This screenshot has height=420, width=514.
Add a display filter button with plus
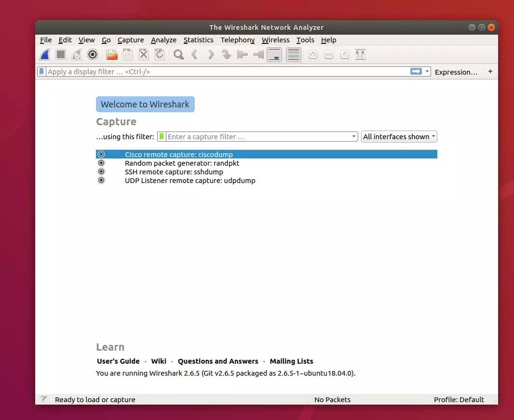[x=490, y=71]
